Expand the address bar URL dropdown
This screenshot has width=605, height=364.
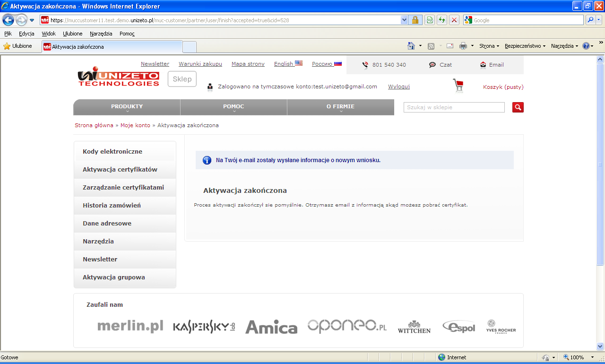(x=404, y=20)
